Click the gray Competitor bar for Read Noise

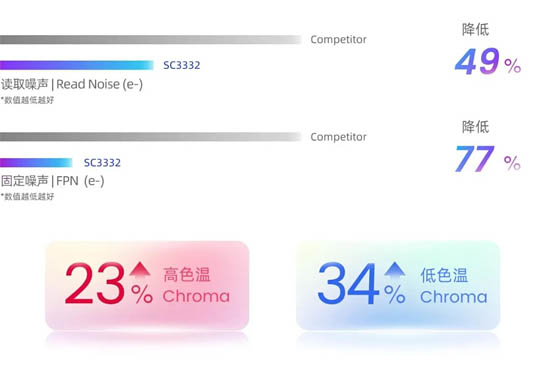(151, 39)
